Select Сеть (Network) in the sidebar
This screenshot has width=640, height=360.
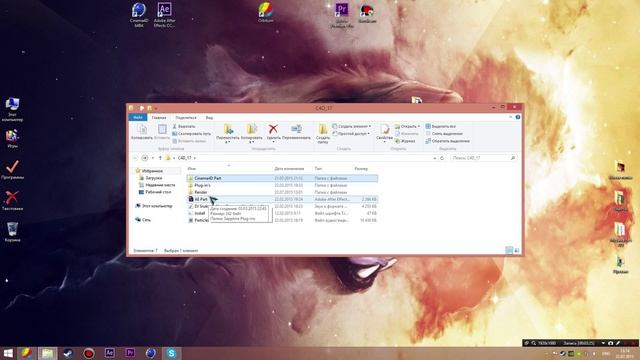[x=143, y=220]
